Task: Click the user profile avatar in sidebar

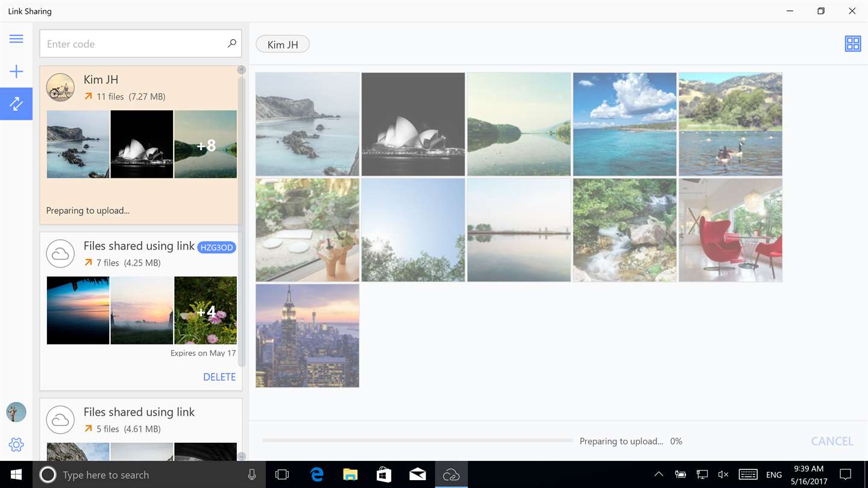Action: point(16,412)
